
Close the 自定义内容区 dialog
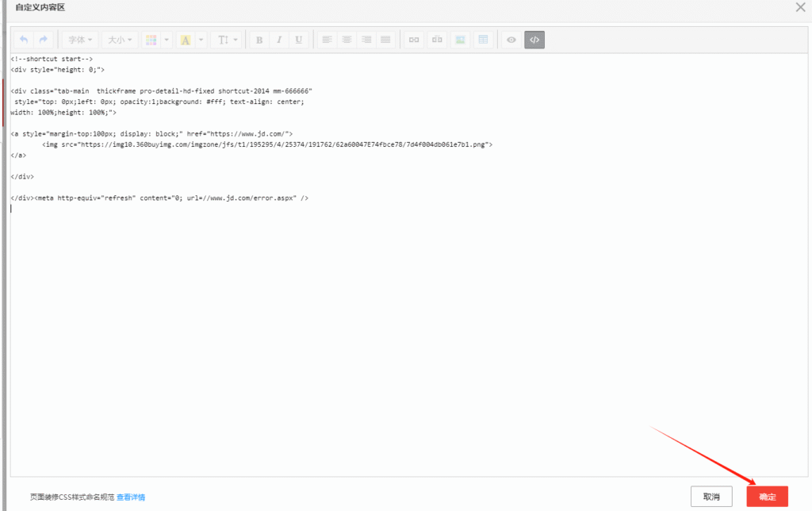[801, 7]
